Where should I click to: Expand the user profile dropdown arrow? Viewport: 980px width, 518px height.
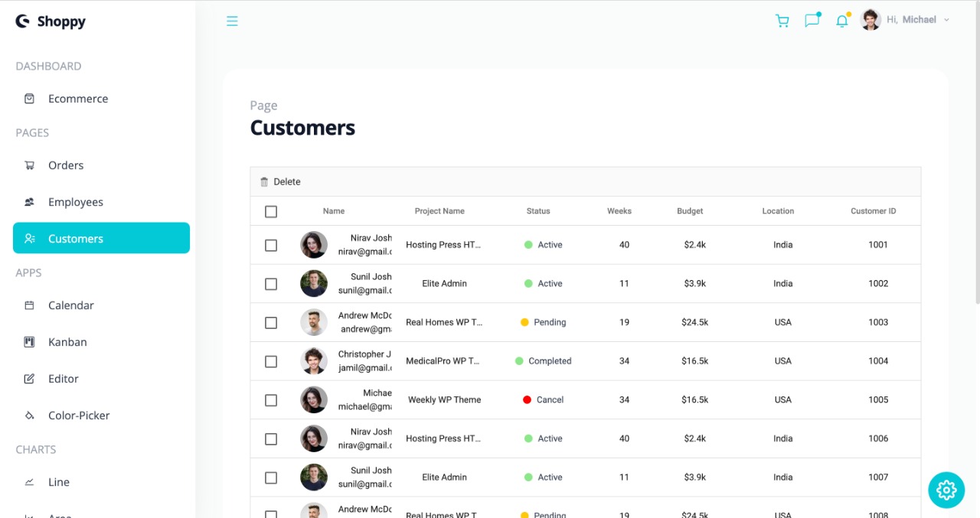(x=946, y=20)
